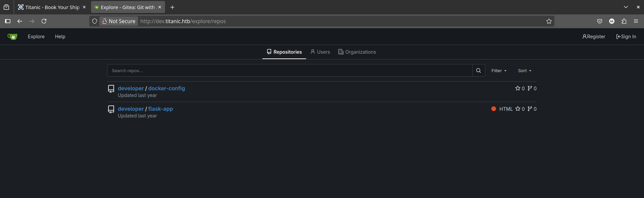Click the Gitea logo home icon
This screenshot has height=198, width=644.
(12, 37)
